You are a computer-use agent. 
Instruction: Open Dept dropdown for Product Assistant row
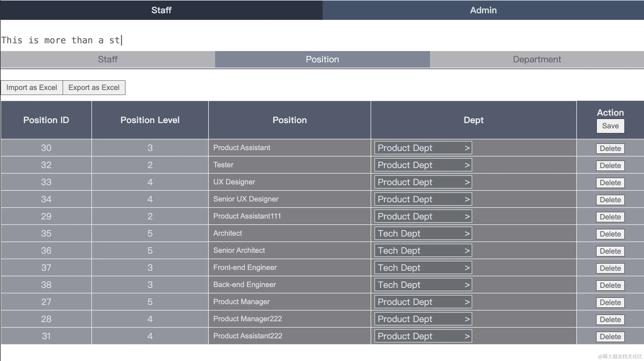pos(423,148)
